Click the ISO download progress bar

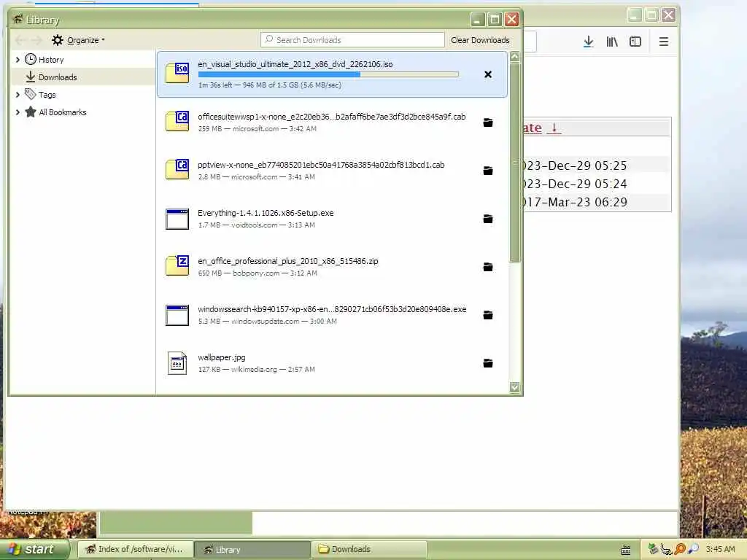(328, 74)
